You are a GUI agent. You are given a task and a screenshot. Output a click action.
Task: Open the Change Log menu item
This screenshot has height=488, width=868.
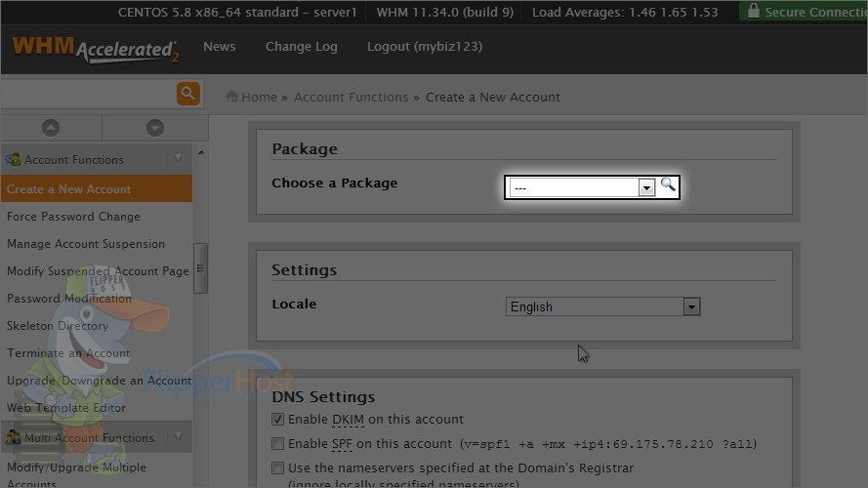click(301, 47)
